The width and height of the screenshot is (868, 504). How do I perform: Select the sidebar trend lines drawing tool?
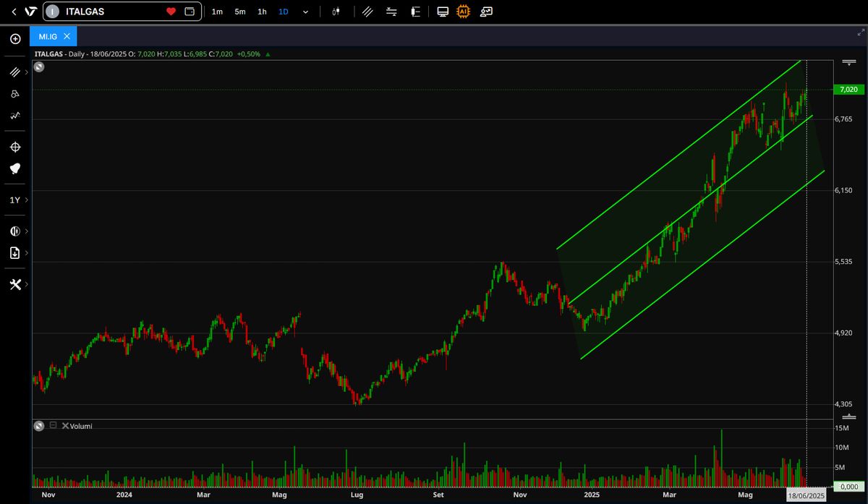click(x=14, y=72)
